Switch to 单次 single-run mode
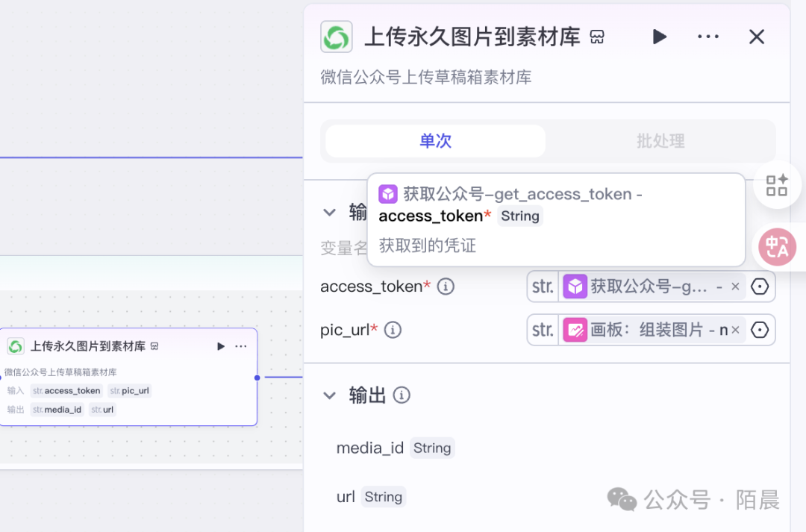The height and width of the screenshot is (532, 806). coord(435,141)
